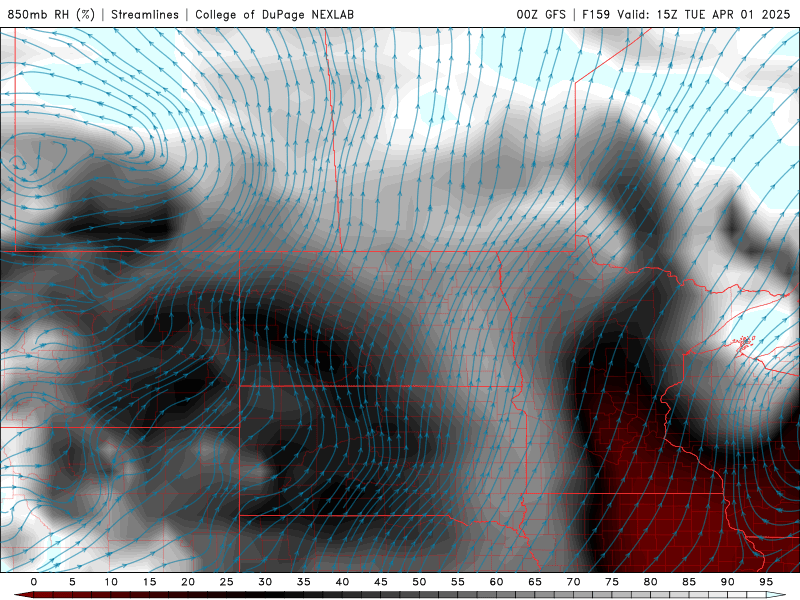Click the colorbar label '65'
Image resolution: width=800 pixels, height=600 pixels.
click(x=535, y=582)
